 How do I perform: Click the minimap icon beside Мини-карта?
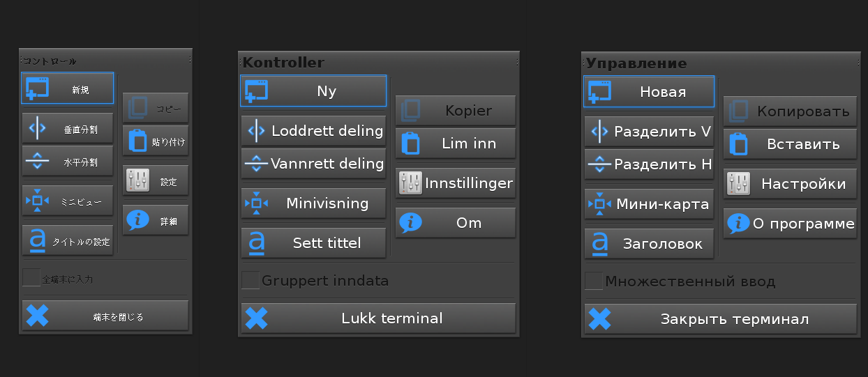coord(599,204)
